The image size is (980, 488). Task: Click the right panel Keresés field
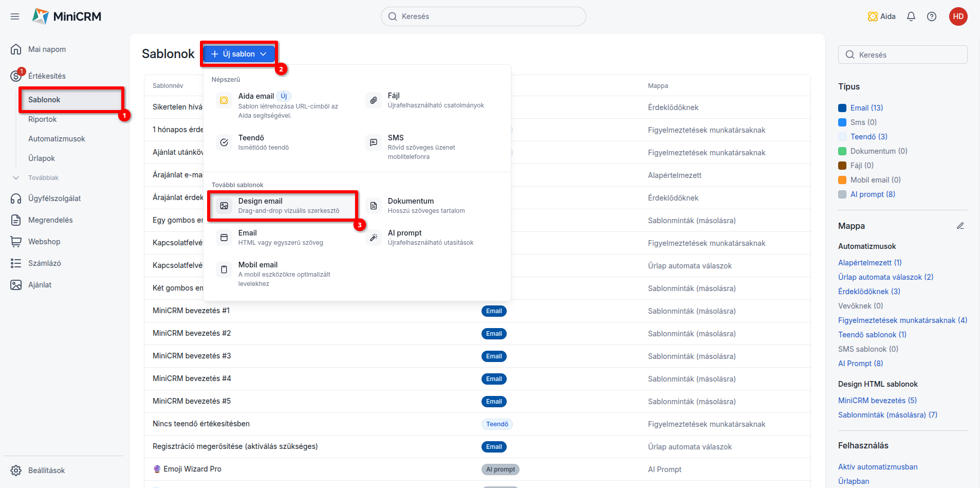tap(903, 55)
